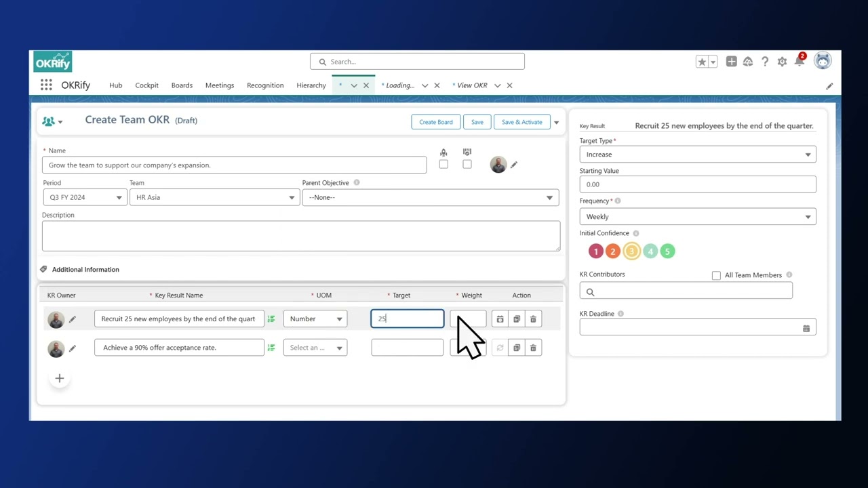
Task: Add a new key result row
Action: [60, 378]
